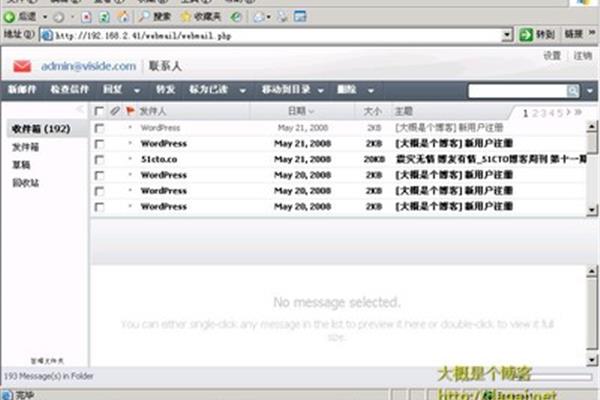Go to page 2 of the message list
Screen dimensions: 600x400
point(535,113)
